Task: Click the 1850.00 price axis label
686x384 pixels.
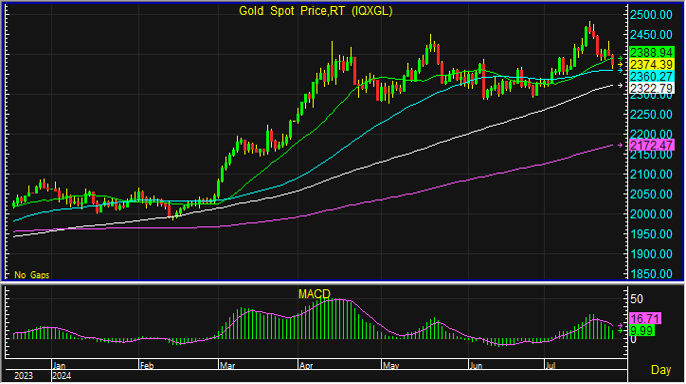Action: point(651,274)
